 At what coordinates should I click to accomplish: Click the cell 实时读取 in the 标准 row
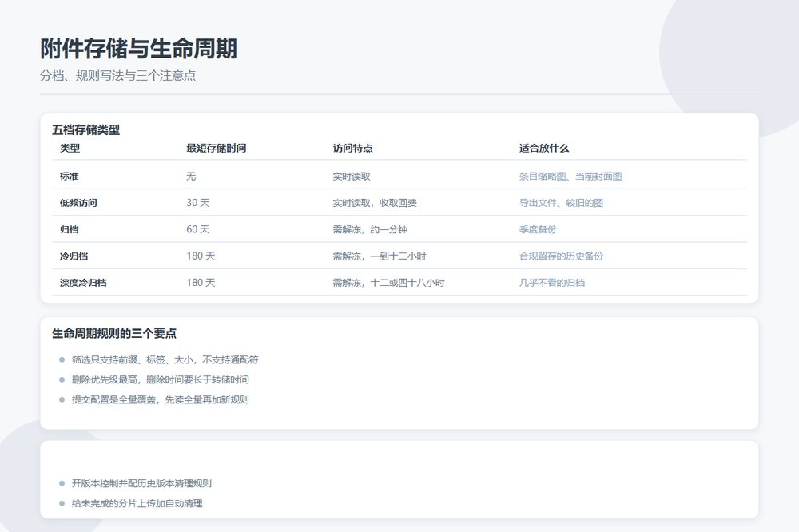click(352, 177)
